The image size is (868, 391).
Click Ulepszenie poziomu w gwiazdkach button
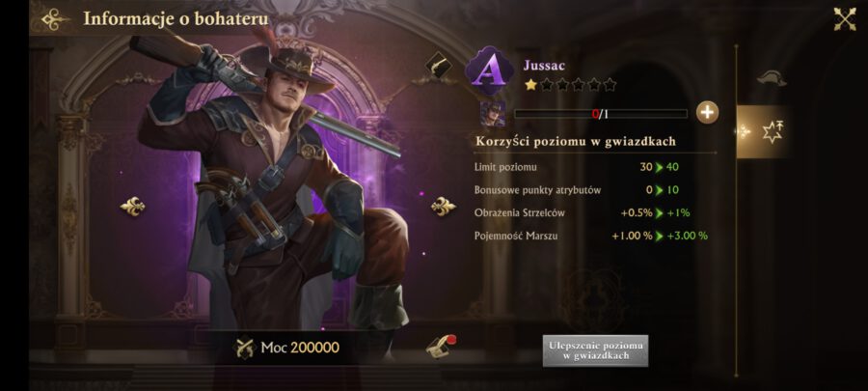595,350
